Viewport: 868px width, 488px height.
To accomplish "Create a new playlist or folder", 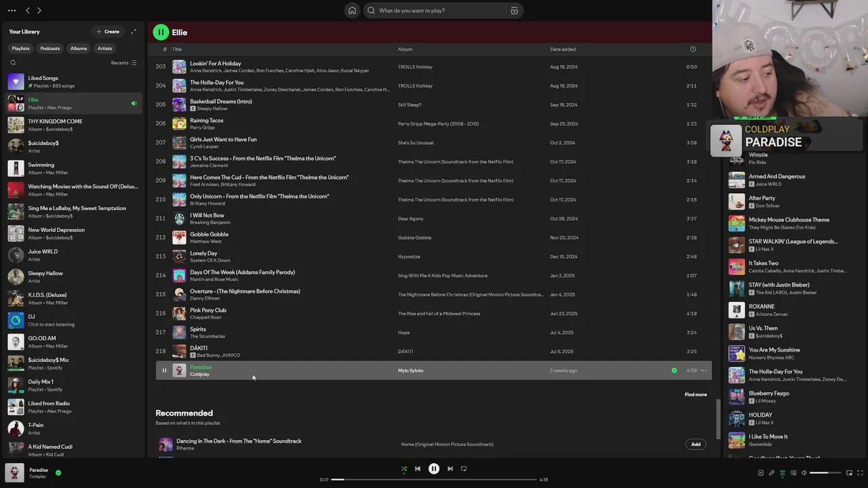I will pyautogui.click(x=108, y=31).
